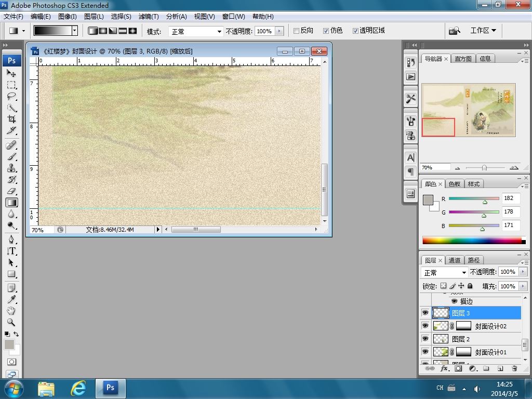
Task: Add a layer style via fx icon
Action: [444, 368]
